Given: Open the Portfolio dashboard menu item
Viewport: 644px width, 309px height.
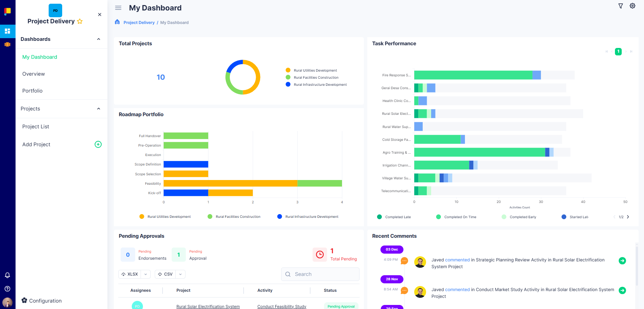Looking at the screenshot, I should [32, 91].
